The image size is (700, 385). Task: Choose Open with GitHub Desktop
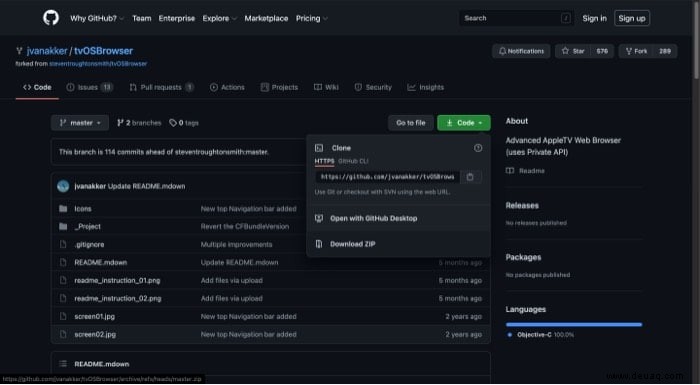pyautogui.click(x=398, y=218)
